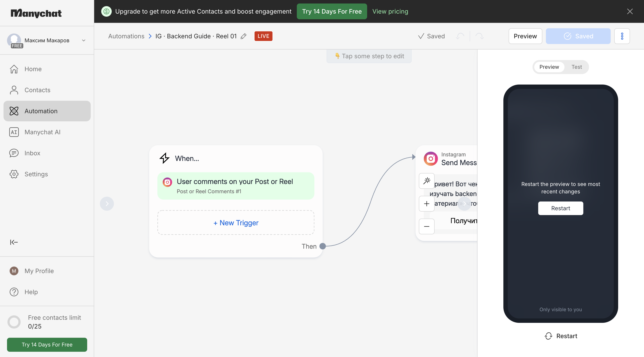Open the View pricing link
This screenshot has height=357, width=644.
(390, 12)
